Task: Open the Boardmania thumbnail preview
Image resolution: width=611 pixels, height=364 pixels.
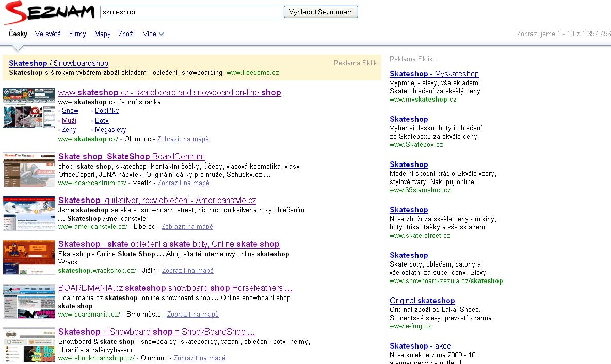Action: (x=29, y=301)
